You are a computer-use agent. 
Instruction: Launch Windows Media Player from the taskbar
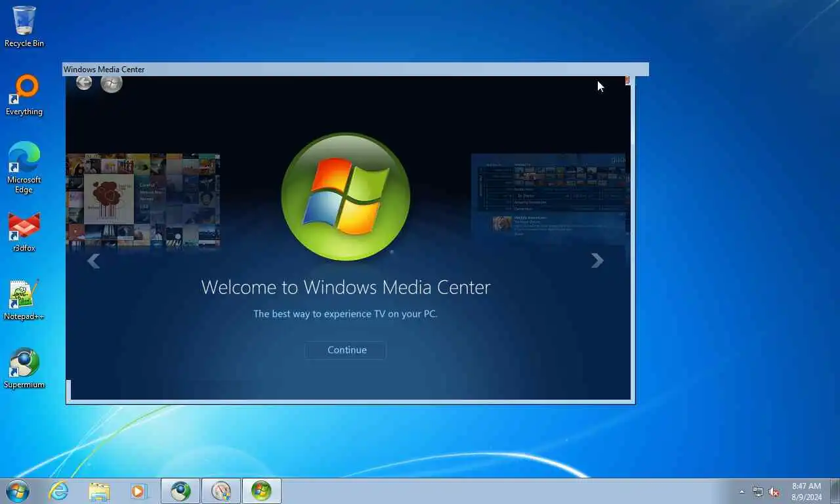click(139, 491)
